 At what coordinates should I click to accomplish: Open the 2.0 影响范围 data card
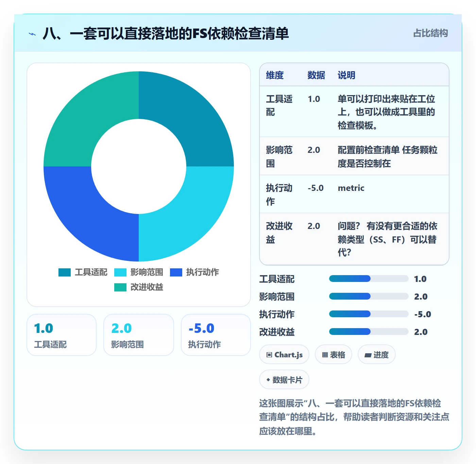(x=139, y=335)
